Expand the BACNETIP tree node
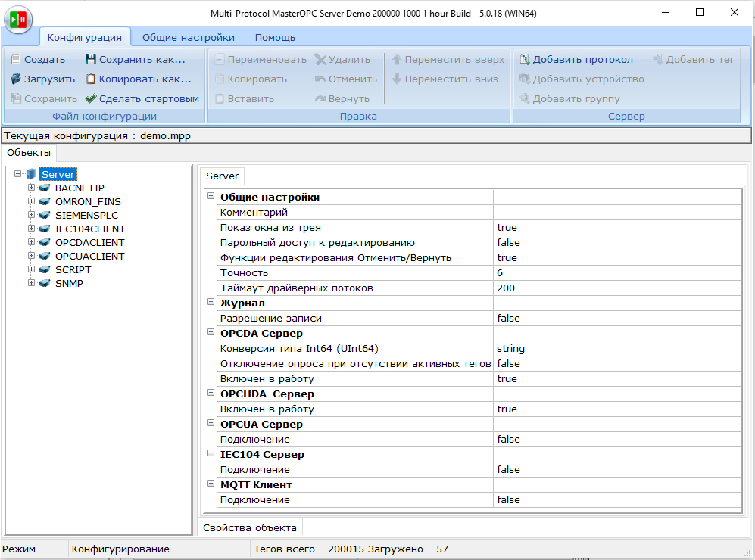The width and height of the screenshot is (755, 560). 31,188
